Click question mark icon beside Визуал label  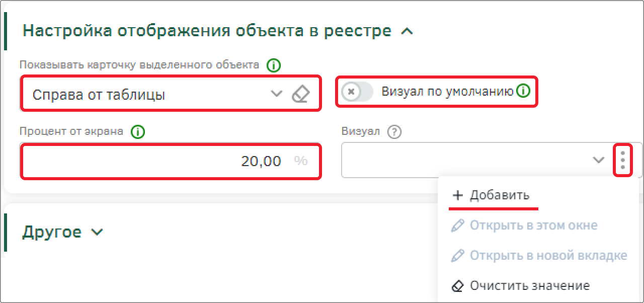pos(395,132)
